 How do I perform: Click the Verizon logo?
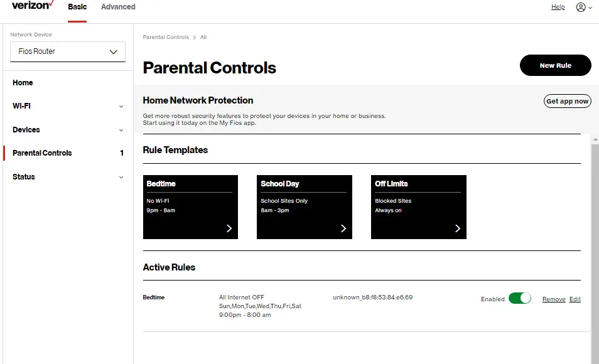[x=31, y=6]
